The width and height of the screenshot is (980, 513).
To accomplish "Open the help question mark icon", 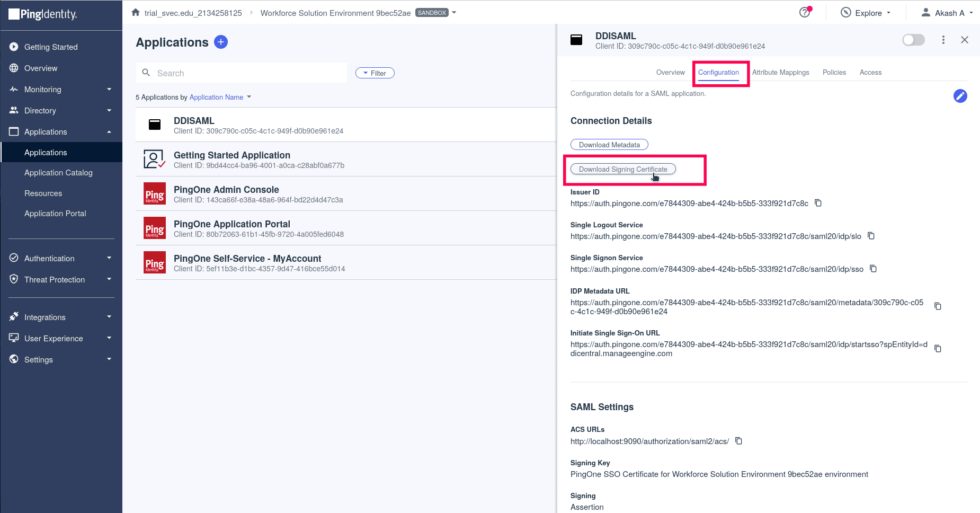I will click(805, 12).
